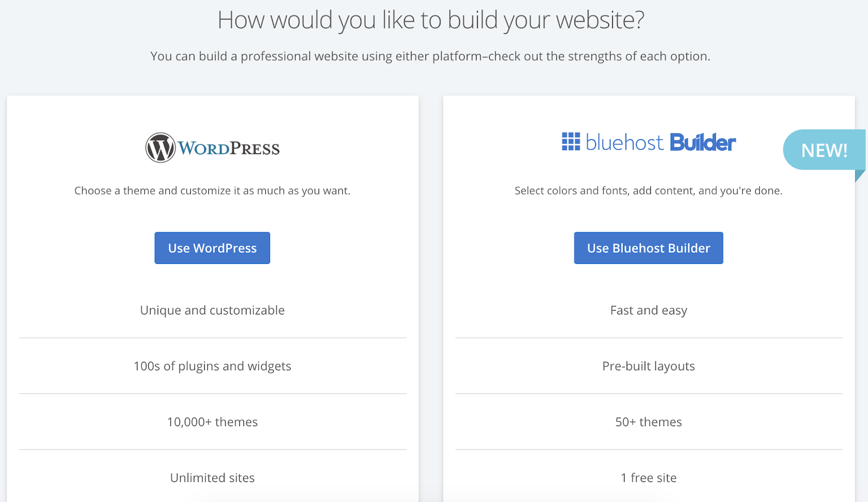Click the WordPress circular W logo icon

point(160,147)
